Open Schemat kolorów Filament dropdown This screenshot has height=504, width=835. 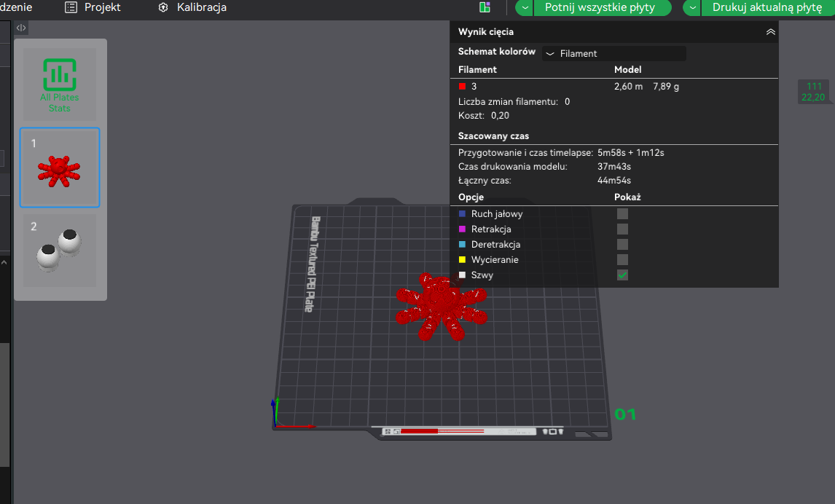(614, 53)
